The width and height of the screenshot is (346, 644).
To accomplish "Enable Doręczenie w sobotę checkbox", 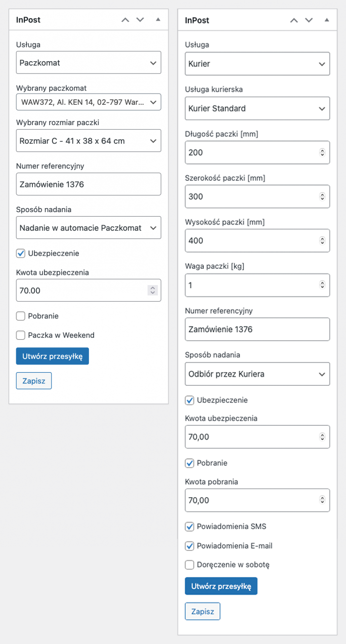I will coord(190,565).
